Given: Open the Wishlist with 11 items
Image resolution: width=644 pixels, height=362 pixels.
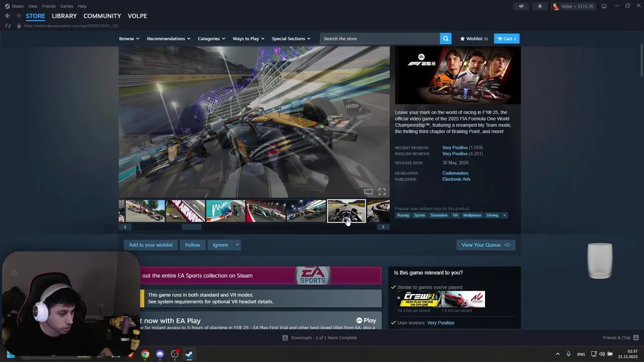Looking at the screenshot, I should tap(474, 39).
